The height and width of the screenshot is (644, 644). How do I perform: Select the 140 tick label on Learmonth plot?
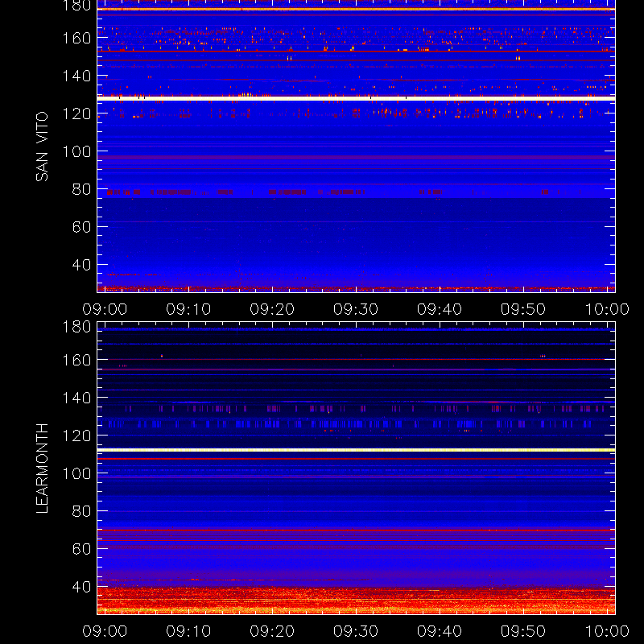(x=76, y=398)
